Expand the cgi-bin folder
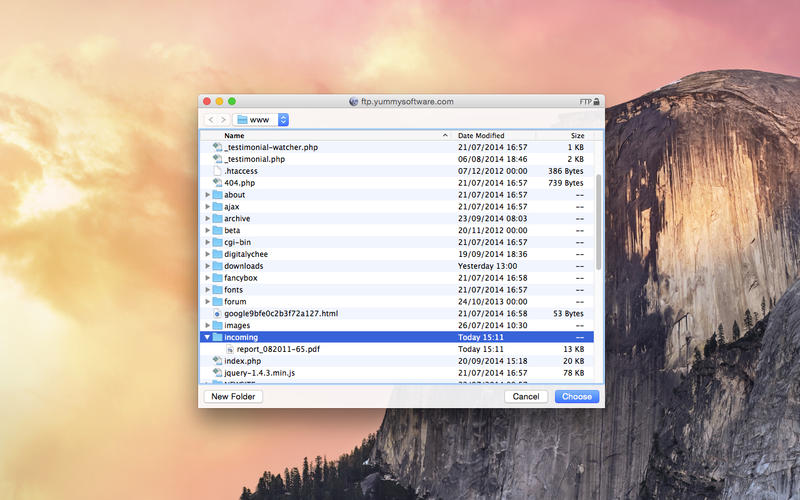This screenshot has width=800, height=500. [x=207, y=242]
